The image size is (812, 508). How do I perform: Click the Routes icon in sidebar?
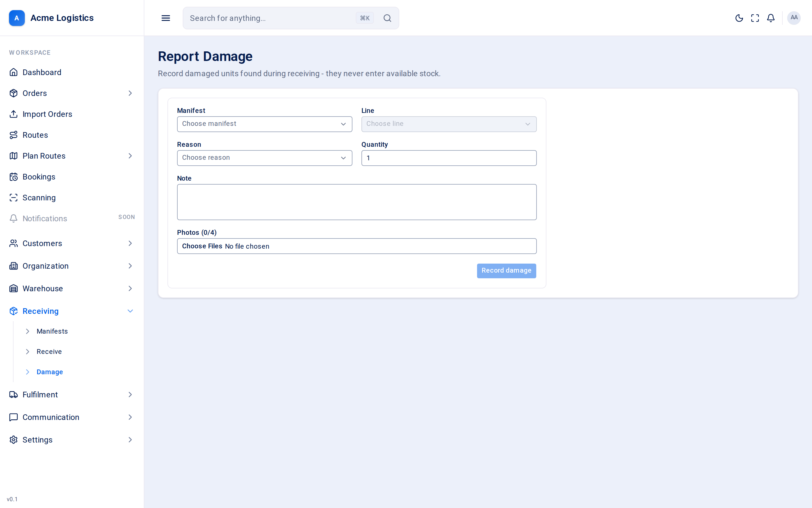click(14, 135)
